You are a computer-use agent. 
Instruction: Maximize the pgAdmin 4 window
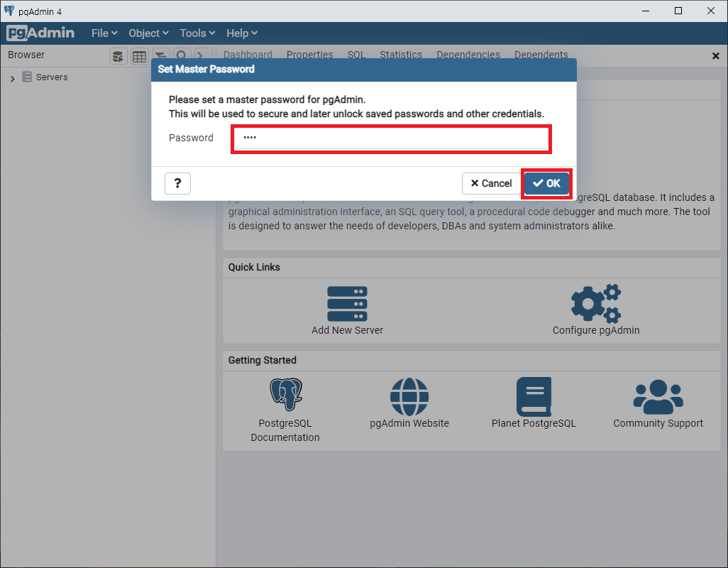click(x=678, y=11)
